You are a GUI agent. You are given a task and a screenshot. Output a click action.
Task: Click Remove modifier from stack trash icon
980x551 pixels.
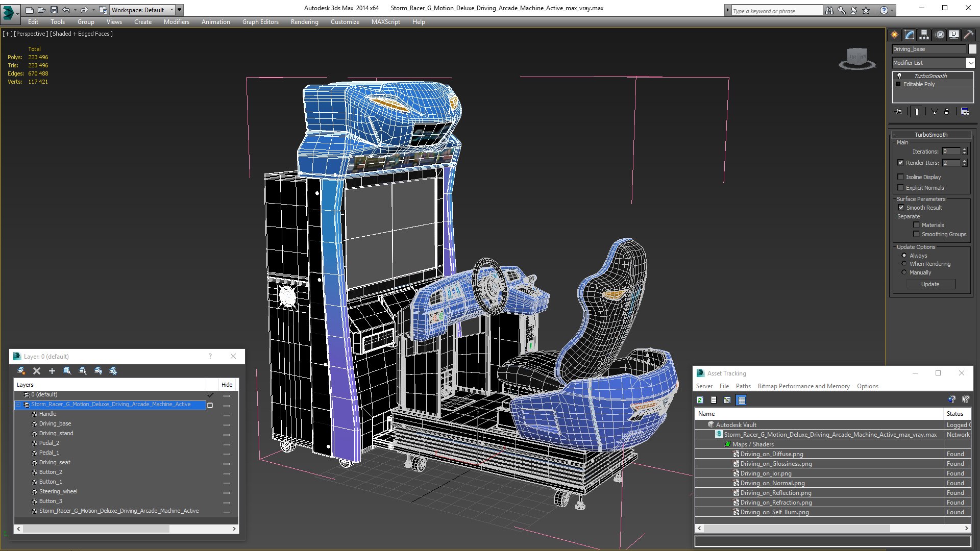[947, 112]
